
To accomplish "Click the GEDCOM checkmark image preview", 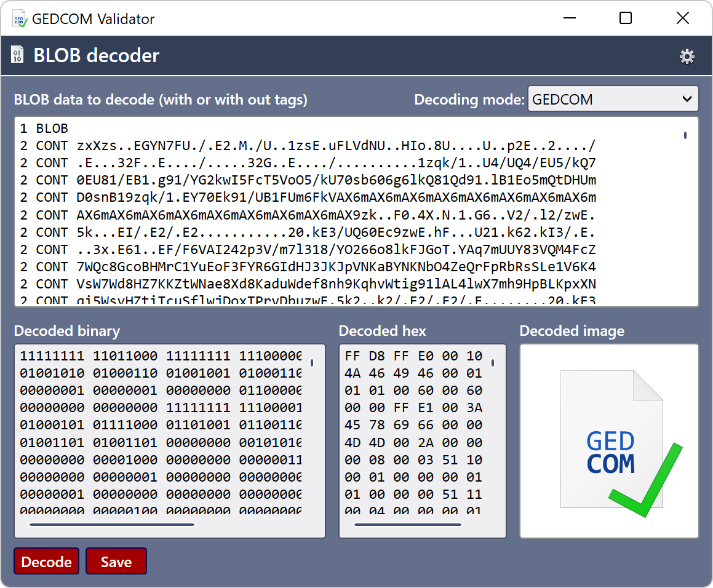I will [x=608, y=440].
